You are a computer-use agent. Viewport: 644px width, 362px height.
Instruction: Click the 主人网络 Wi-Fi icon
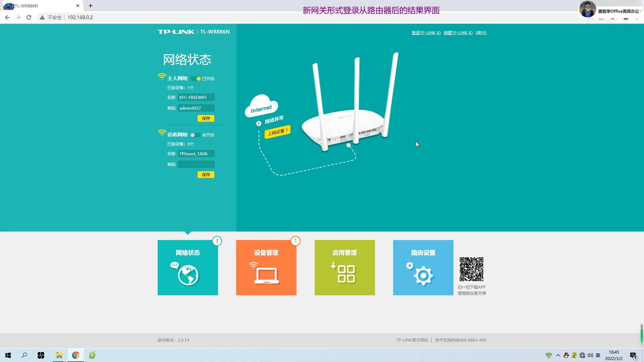tap(161, 76)
